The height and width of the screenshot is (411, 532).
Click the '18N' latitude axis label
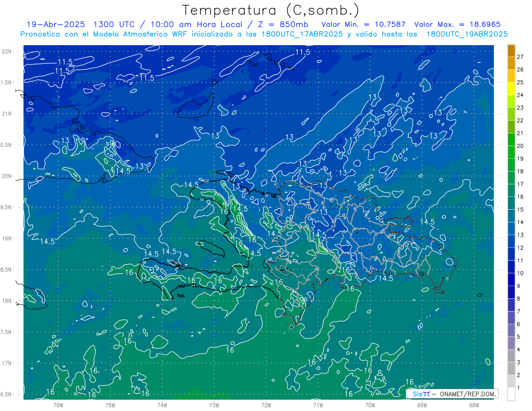click(x=7, y=301)
